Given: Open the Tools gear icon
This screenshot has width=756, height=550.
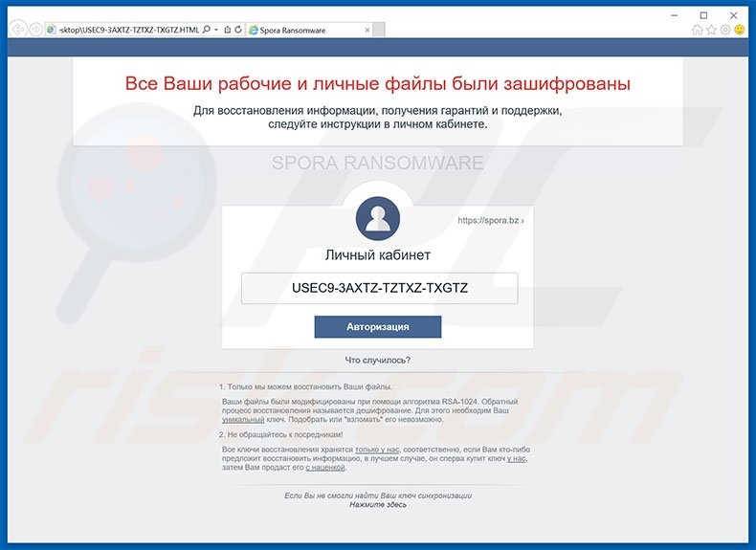Looking at the screenshot, I should tap(725, 30).
